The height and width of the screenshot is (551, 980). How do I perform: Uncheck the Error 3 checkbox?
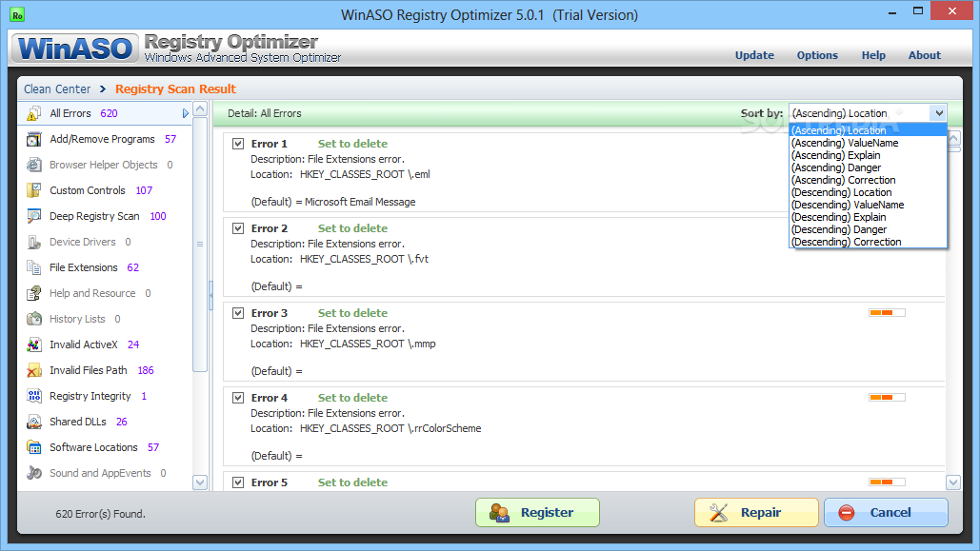[238, 313]
